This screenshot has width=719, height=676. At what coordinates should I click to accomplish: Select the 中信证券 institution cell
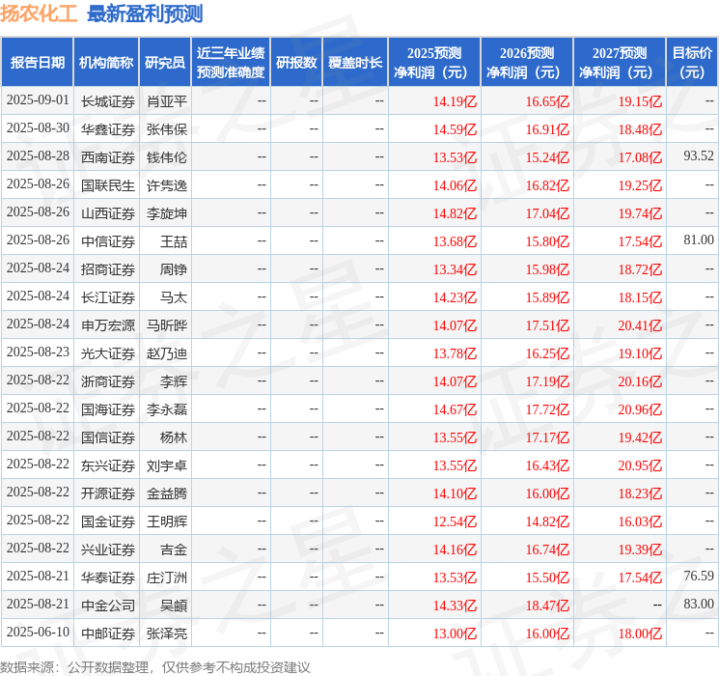click(x=108, y=241)
